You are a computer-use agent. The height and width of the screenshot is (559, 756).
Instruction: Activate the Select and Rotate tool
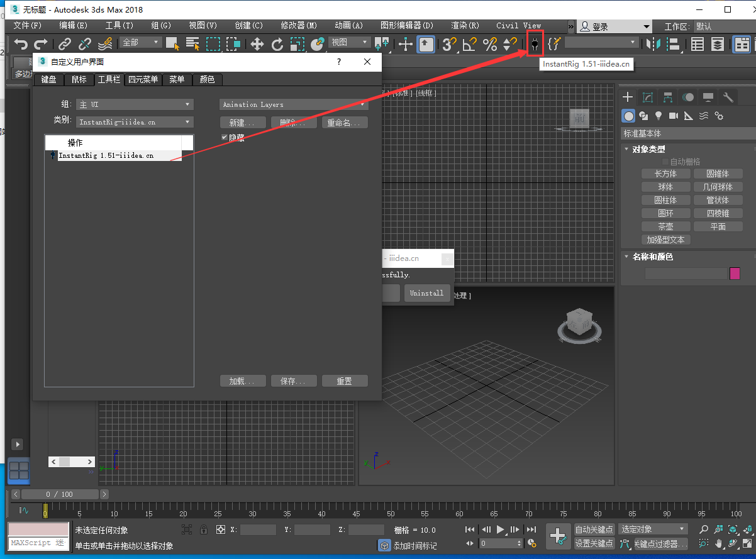click(x=277, y=44)
